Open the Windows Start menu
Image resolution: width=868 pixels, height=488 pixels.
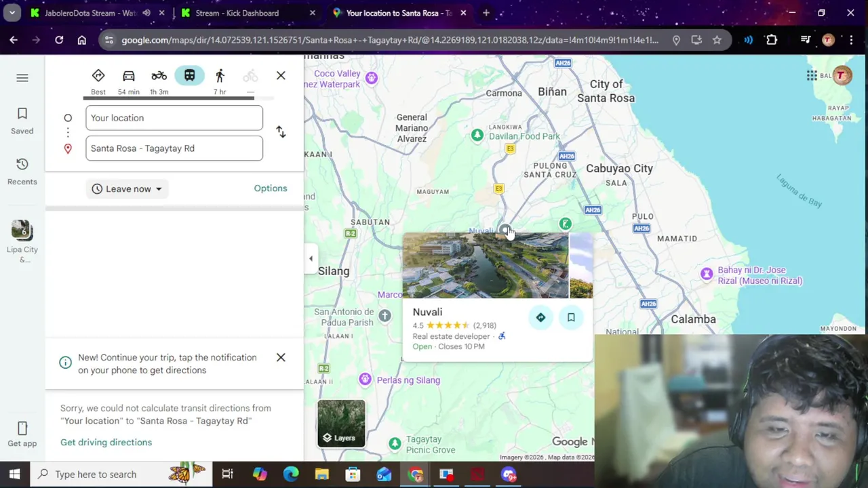tap(14, 474)
